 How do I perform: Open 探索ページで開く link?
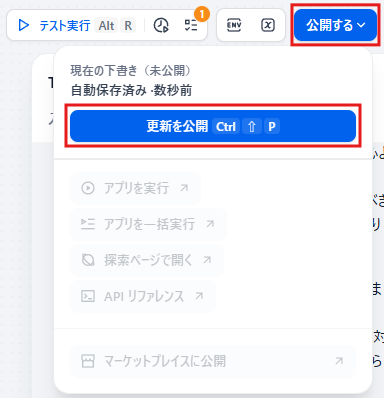147,260
